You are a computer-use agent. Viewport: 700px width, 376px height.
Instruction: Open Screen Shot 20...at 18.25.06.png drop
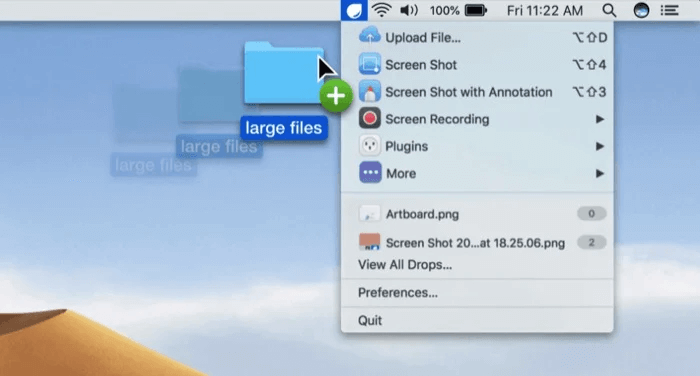477,242
